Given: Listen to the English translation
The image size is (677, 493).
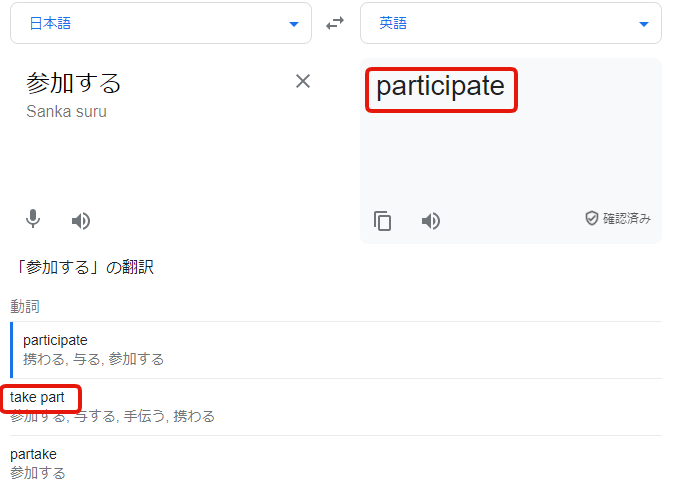Looking at the screenshot, I should pos(430,221).
